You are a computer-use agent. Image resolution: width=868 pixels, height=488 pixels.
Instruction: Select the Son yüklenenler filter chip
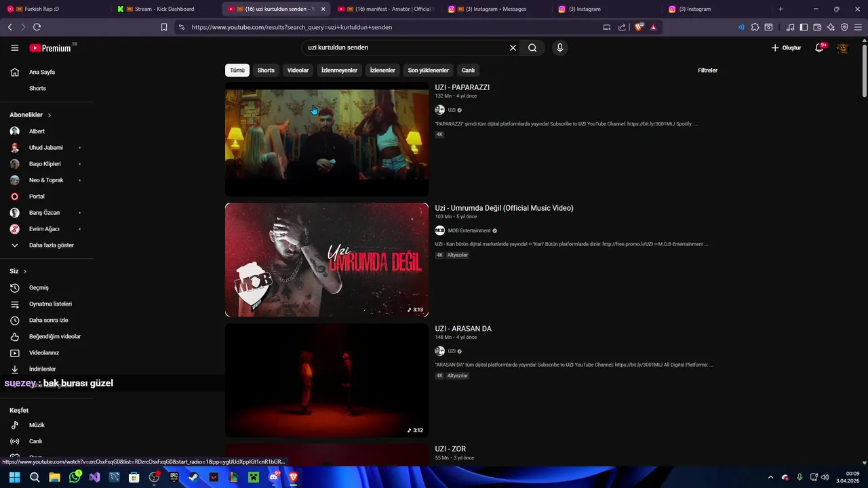(429, 70)
